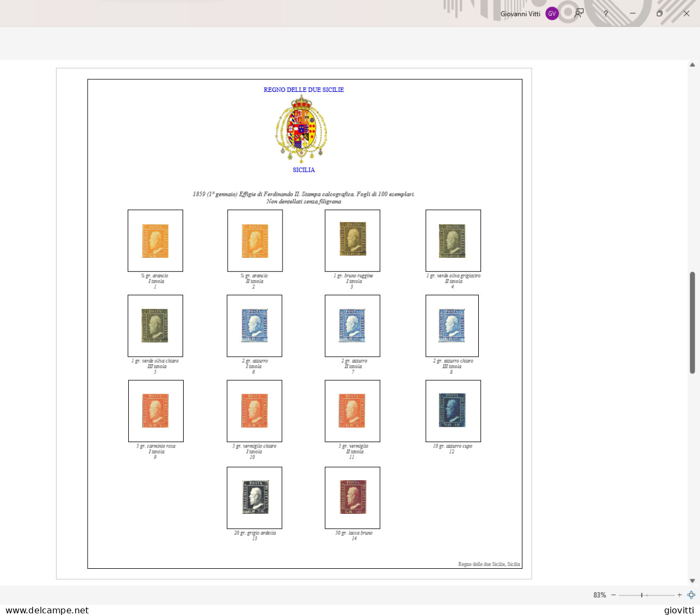The image size is (700, 615).
Task: Select stamp 3, 1 gr. bruno ruggine
Action: (353, 239)
